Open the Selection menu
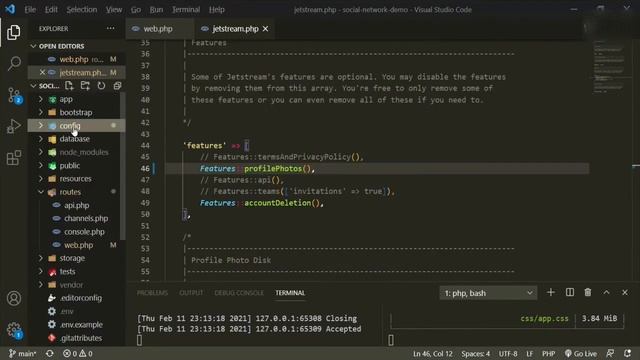The image size is (640, 360). pyautogui.click(x=82, y=9)
